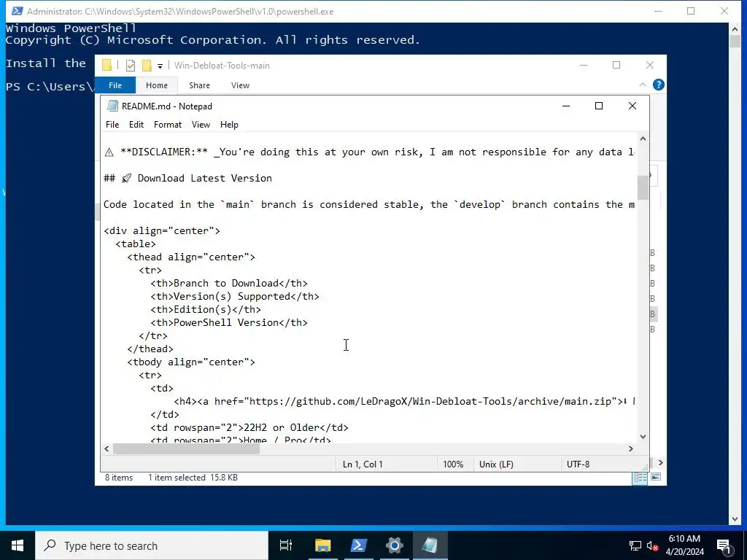Click the network icon in system tray
This screenshot has width=747, height=560.
pos(635,545)
